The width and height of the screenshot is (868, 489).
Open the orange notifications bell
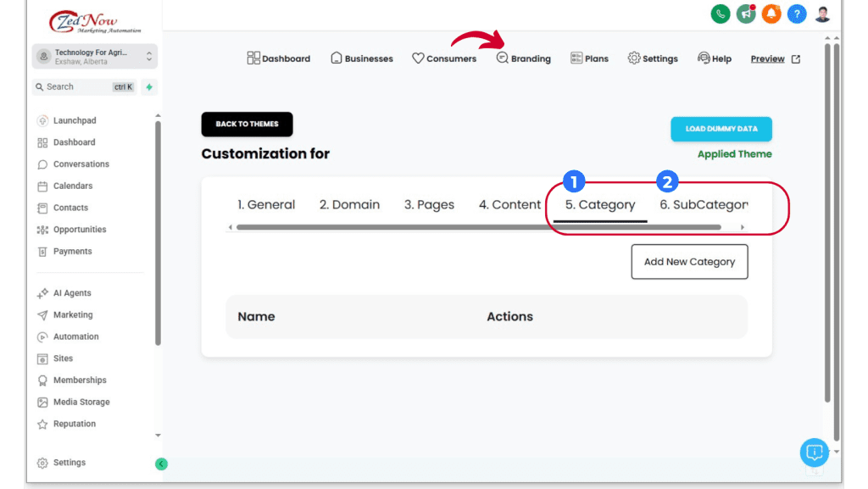771,14
